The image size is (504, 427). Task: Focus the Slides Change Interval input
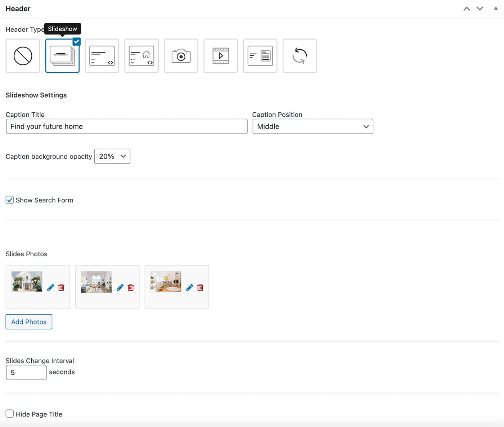(x=26, y=373)
